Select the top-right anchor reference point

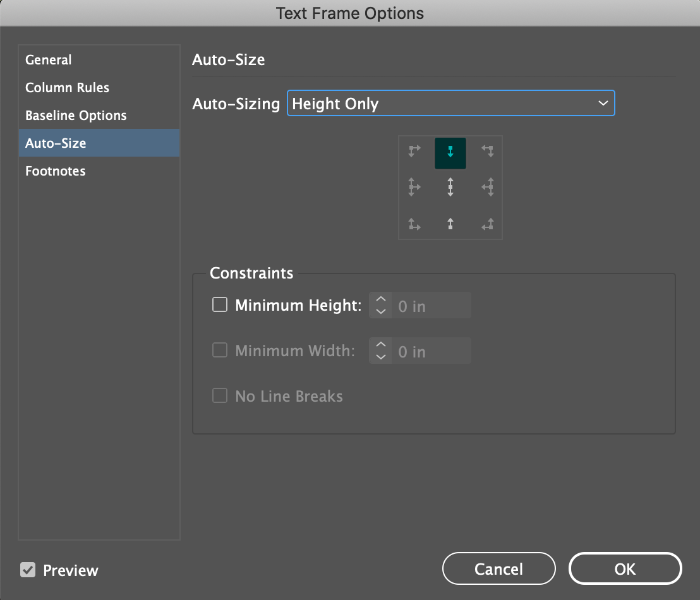pos(488,152)
